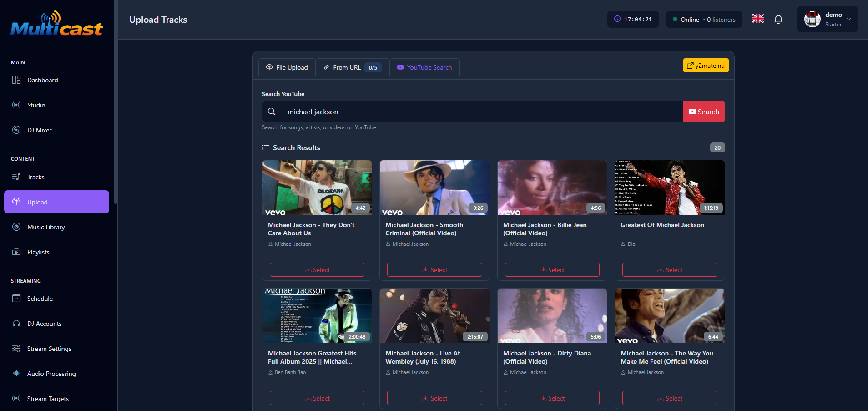Open the Music Library page

(45, 227)
